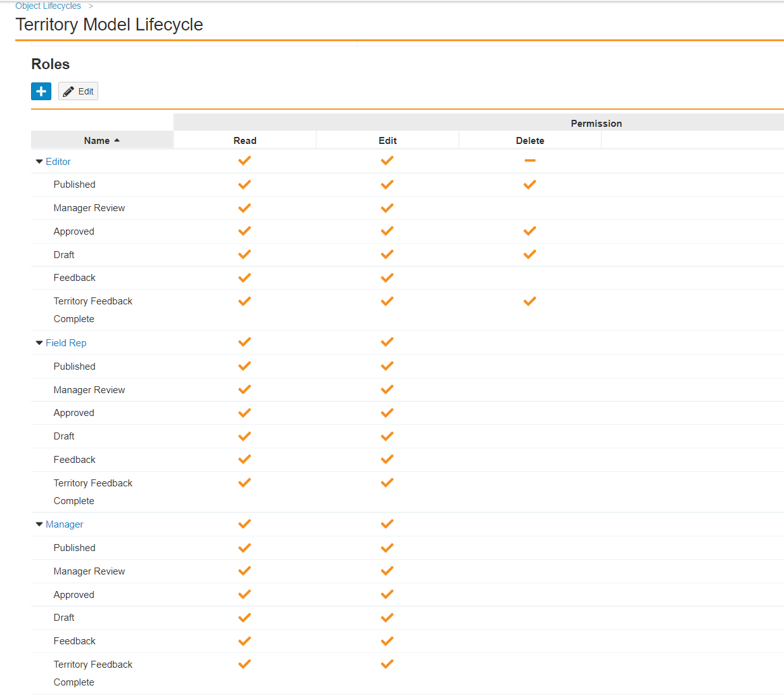Select the Delete column header
The image size is (784, 695).
pyautogui.click(x=530, y=141)
